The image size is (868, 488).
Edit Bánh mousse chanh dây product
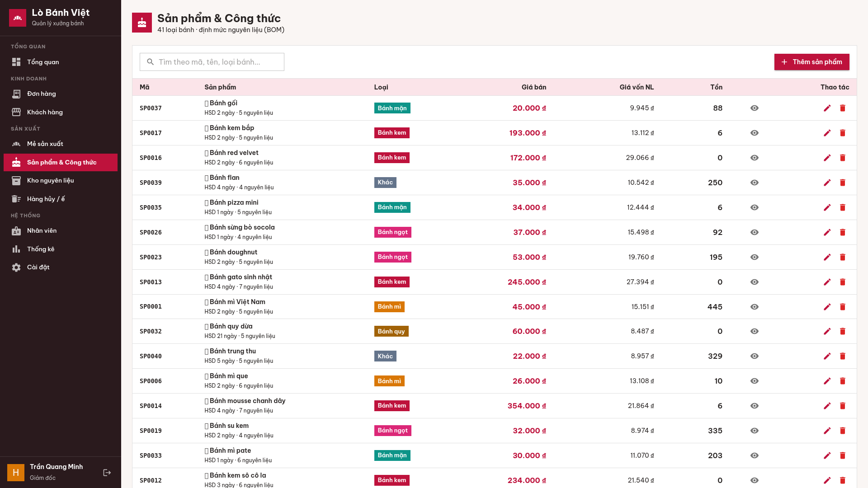point(827,406)
